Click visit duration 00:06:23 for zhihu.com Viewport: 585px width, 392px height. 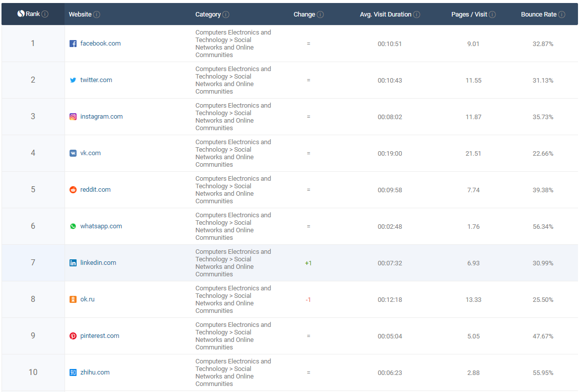[x=390, y=373]
